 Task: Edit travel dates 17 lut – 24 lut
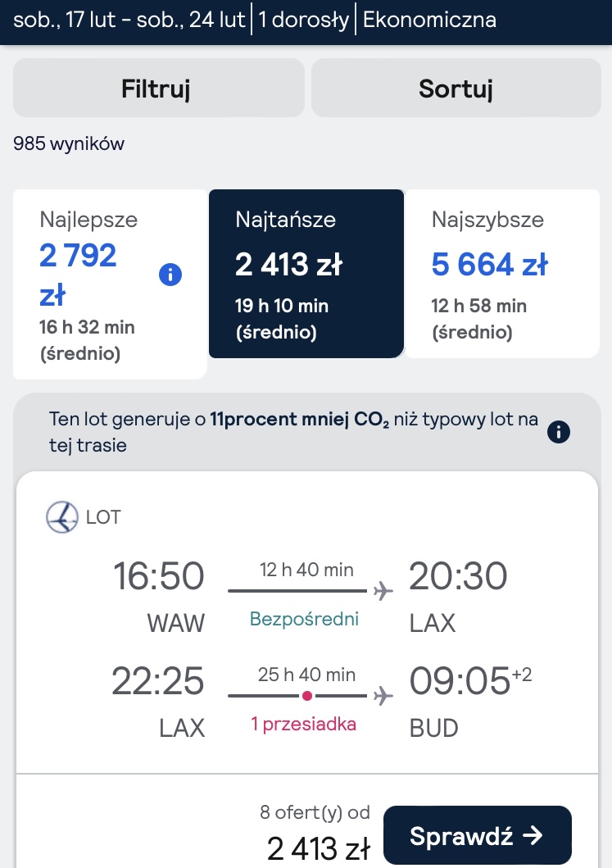129,20
